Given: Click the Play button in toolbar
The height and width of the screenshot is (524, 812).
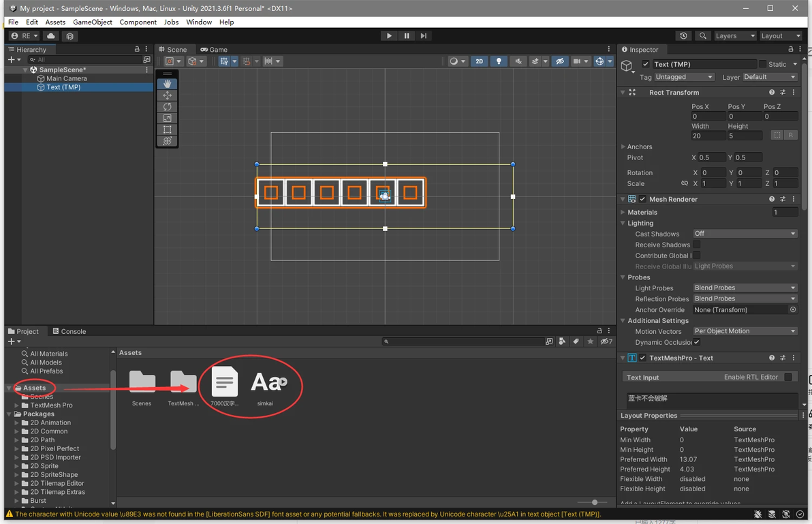Looking at the screenshot, I should [x=389, y=36].
